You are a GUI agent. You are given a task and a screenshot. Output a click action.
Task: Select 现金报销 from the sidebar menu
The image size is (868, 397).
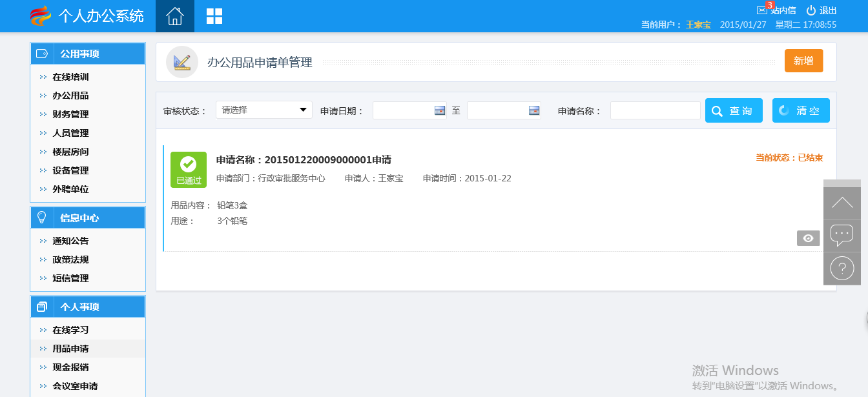pos(70,367)
